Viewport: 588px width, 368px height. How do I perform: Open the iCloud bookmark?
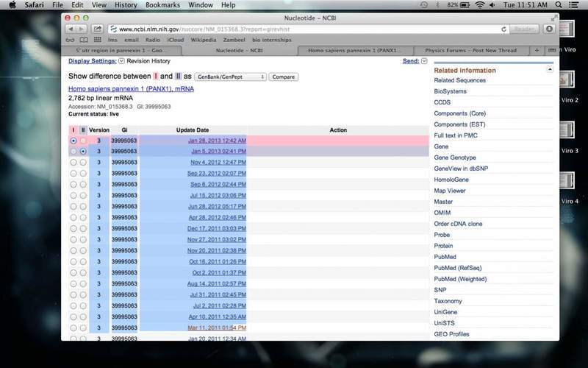tap(176, 40)
